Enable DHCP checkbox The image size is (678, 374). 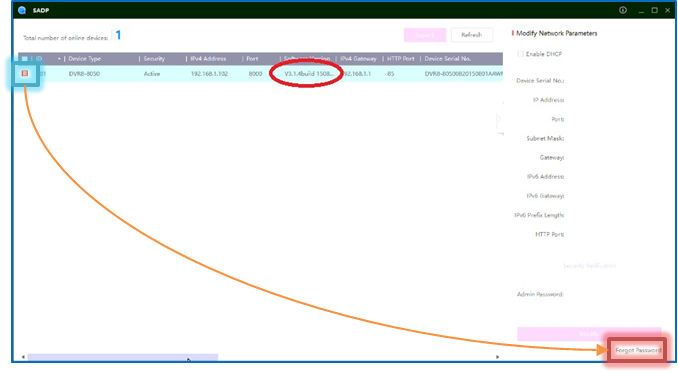pos(520,54)
